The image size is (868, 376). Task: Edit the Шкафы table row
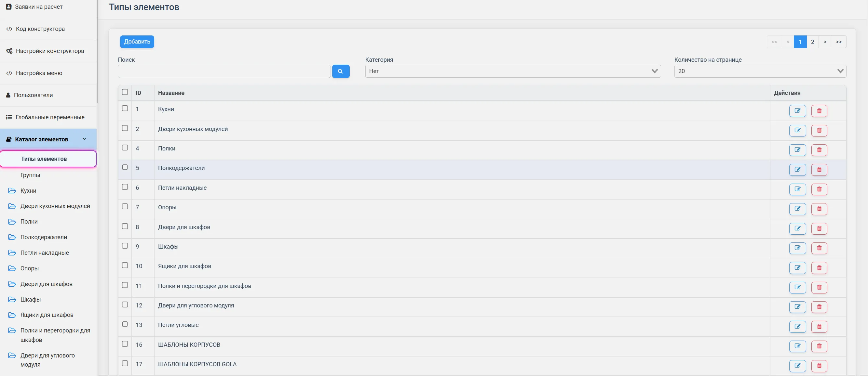(797, 248)
